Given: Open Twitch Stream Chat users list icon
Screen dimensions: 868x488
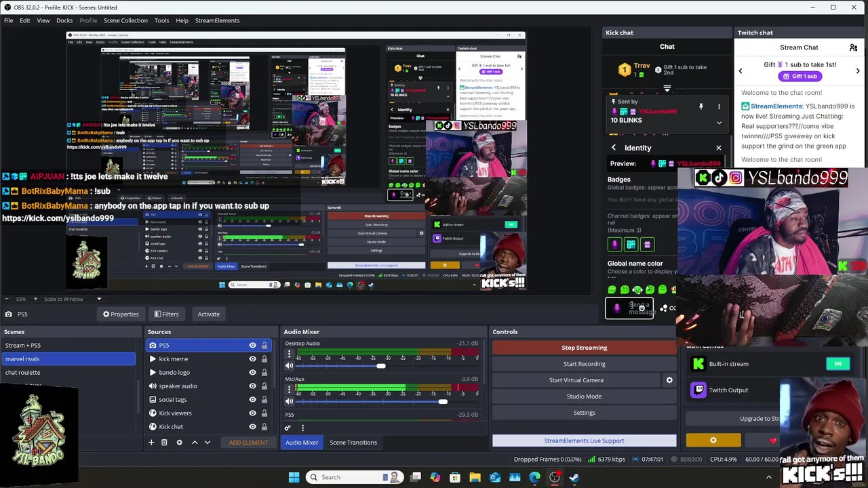Looking at the screenshot, I should tap(853, 47).
